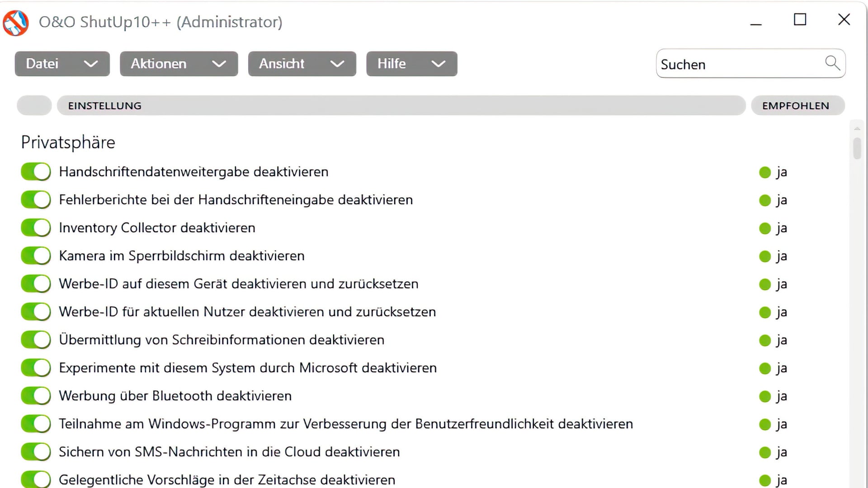Screen dimensions: 868x488
Task: Select Handschriftendatenweitergabe deaktivieren text
Action: click(x=193, y=172)
